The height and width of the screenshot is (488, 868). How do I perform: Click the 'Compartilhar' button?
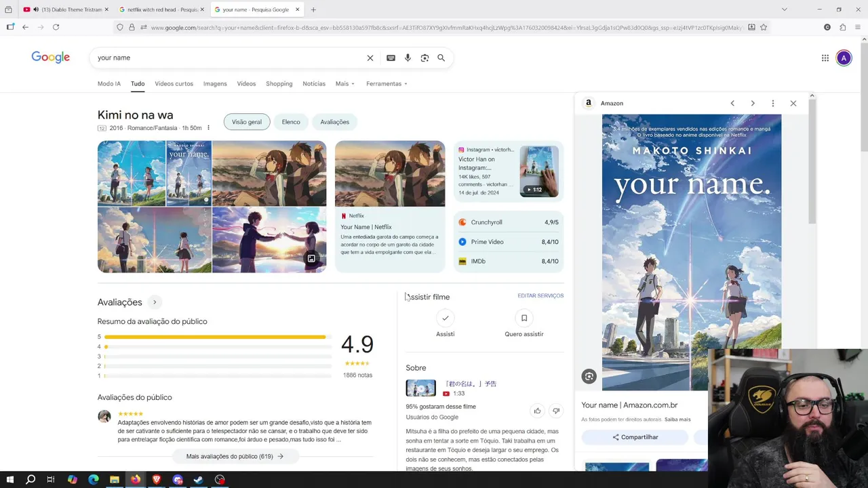tap(635, 437)
